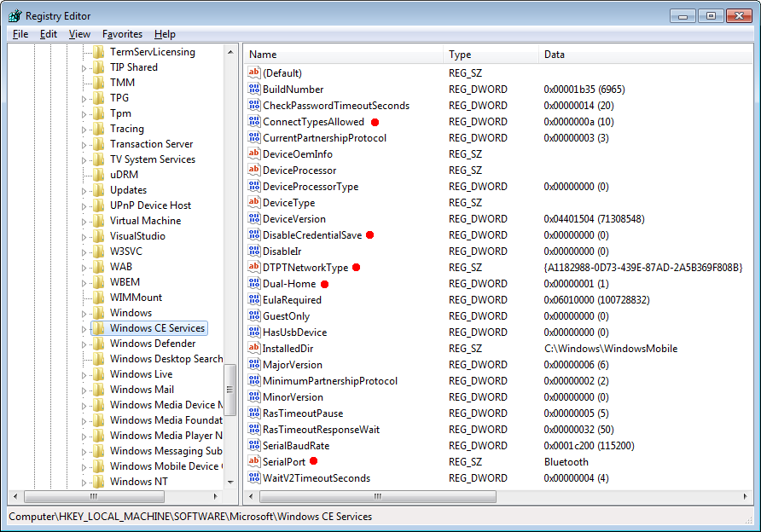Select the GuestOnly value name

tap(286, 315)
